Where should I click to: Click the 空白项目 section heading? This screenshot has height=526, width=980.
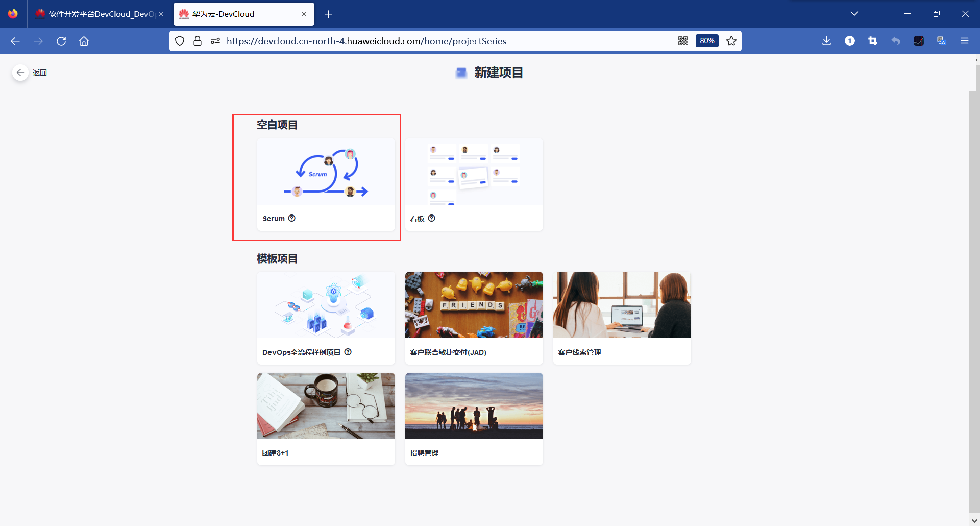click(277, 125)
